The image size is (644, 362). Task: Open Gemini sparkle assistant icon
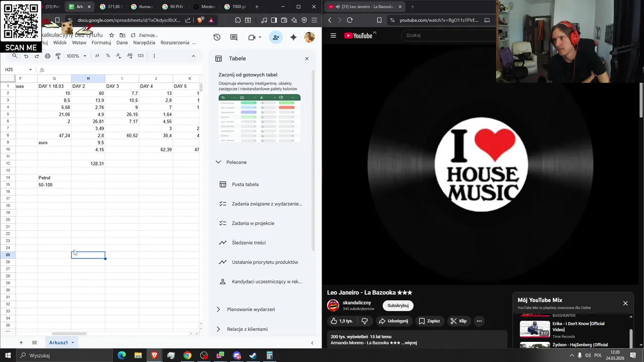pos(293,37)
